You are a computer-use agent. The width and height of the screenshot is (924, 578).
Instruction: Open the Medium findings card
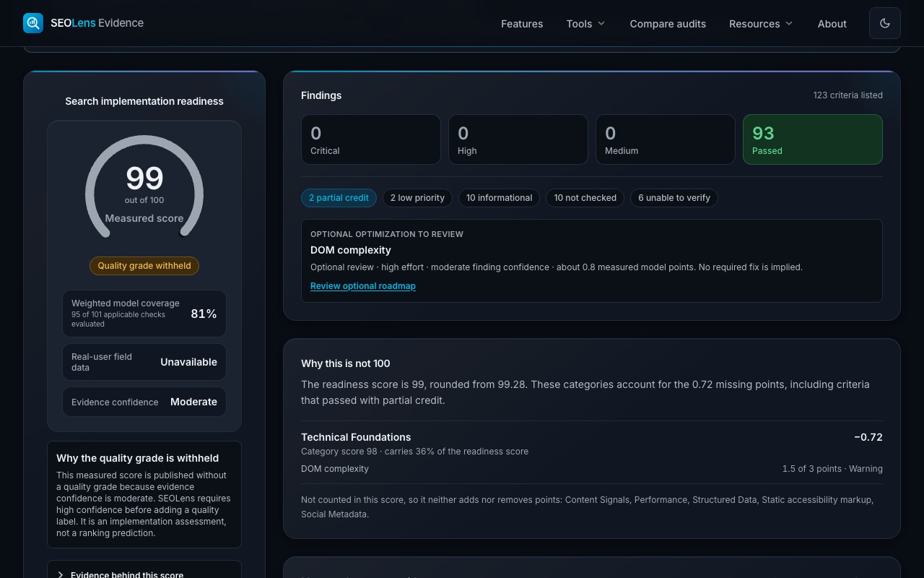[x=666, y=139]
